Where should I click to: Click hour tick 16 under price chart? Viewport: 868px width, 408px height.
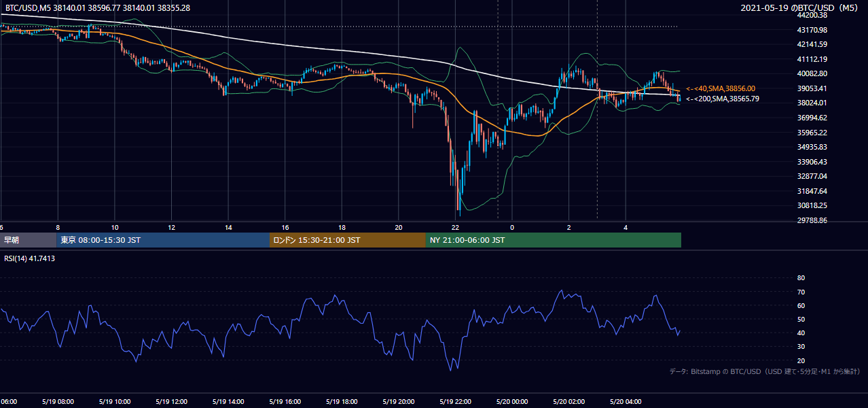pos(285,227)
